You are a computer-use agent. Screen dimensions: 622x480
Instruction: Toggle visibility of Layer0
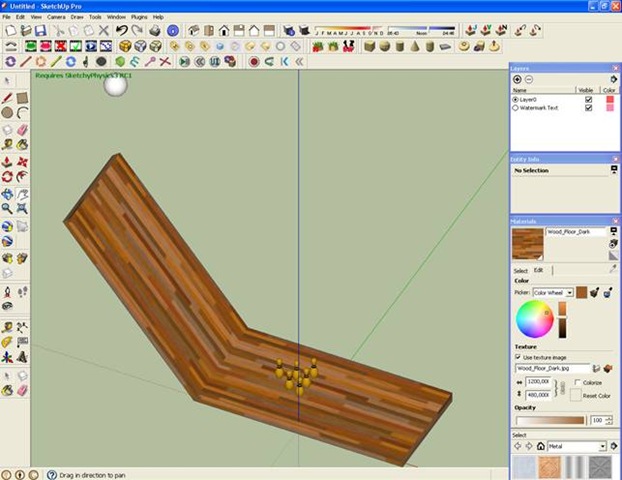coord(588,100)
